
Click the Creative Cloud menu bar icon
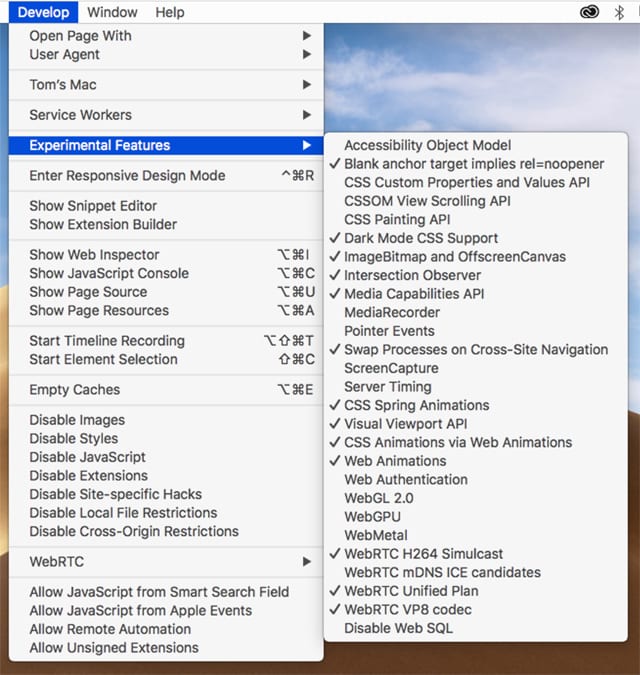click(x=590, y=12)
